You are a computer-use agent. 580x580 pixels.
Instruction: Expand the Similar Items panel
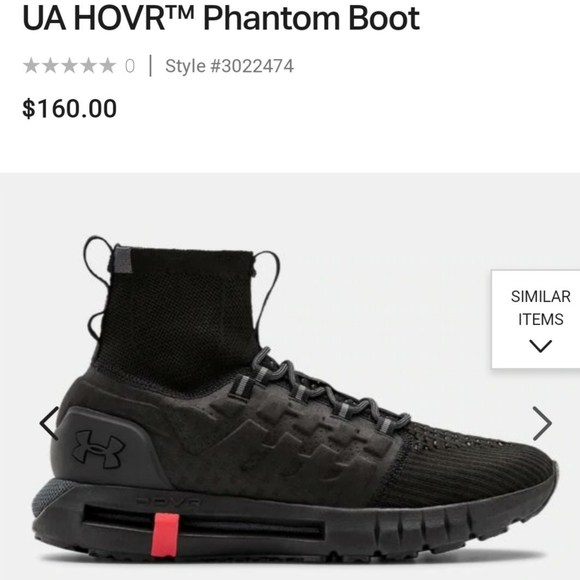[x=536, y=319]
